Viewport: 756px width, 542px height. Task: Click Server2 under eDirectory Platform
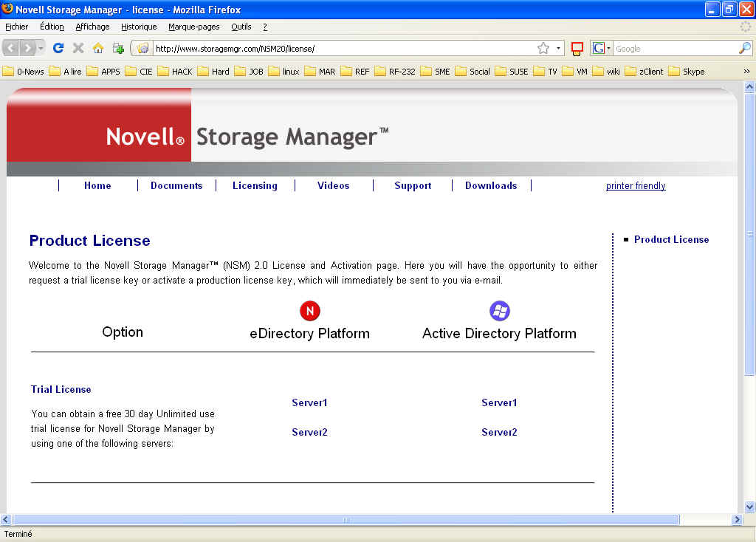pos(309,432)
